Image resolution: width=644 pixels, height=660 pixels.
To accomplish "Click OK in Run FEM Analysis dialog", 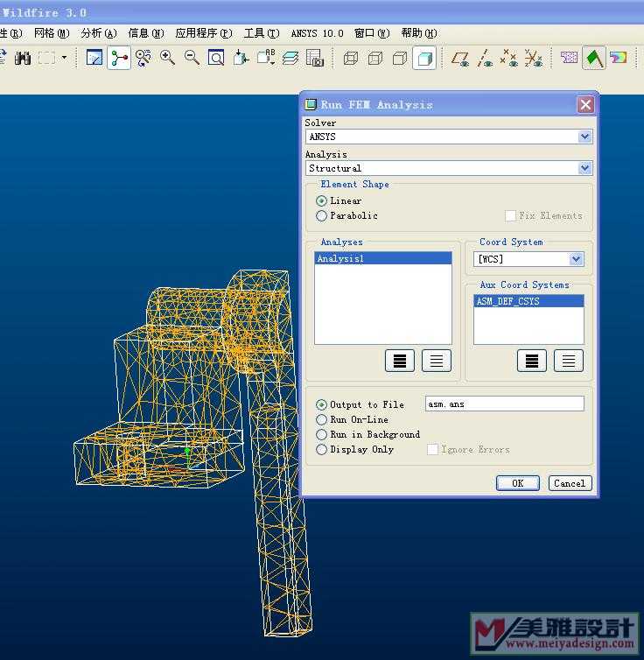I will 517,483.
